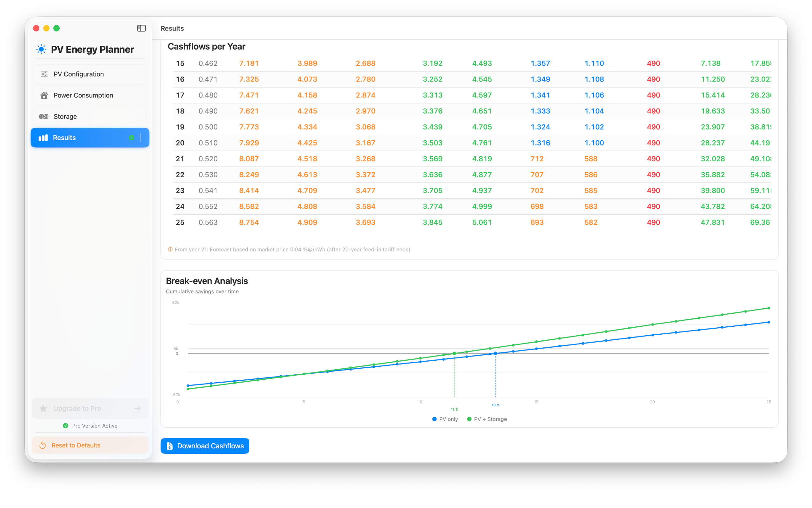Click the Reset to Defaults arrow icon
The height and width of the screenshot is (508, 812).
tap(43, 445)
